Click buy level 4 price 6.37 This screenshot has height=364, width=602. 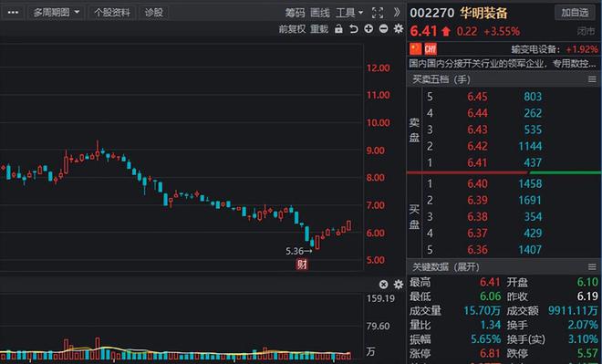click(x=477, y=234)
